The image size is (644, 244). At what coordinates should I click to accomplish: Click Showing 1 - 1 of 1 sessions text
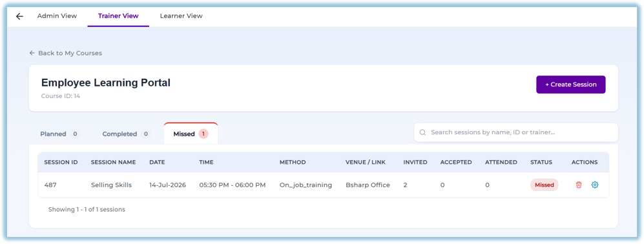[x=87, y=210]
